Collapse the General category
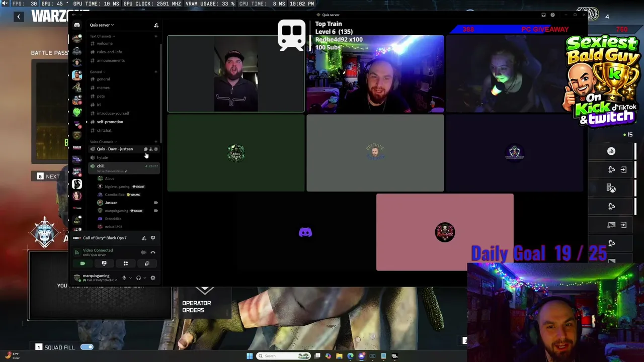 point(97,72)
